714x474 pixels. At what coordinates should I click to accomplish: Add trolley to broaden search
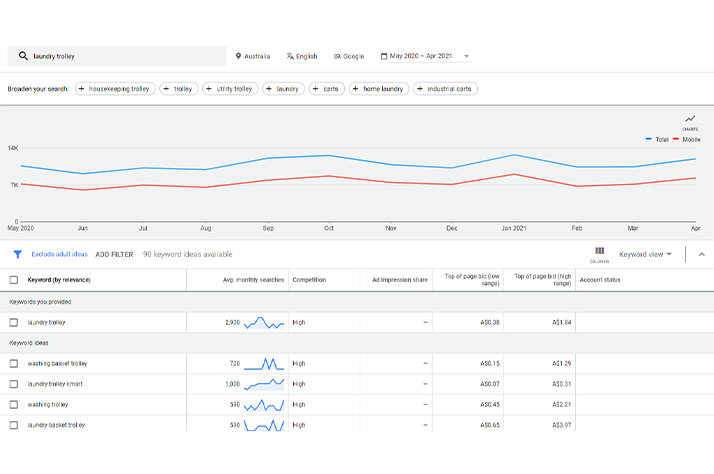coord(178,89)
